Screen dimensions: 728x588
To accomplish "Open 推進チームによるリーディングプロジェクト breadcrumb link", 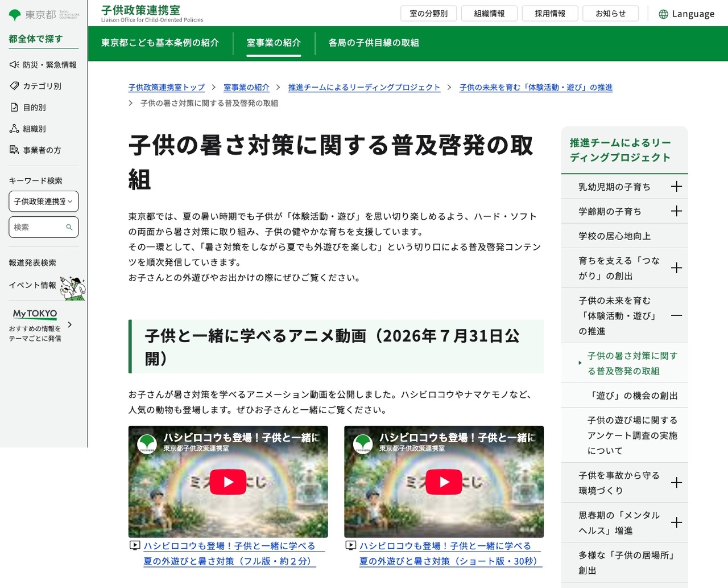I will (x=364, y=87).
